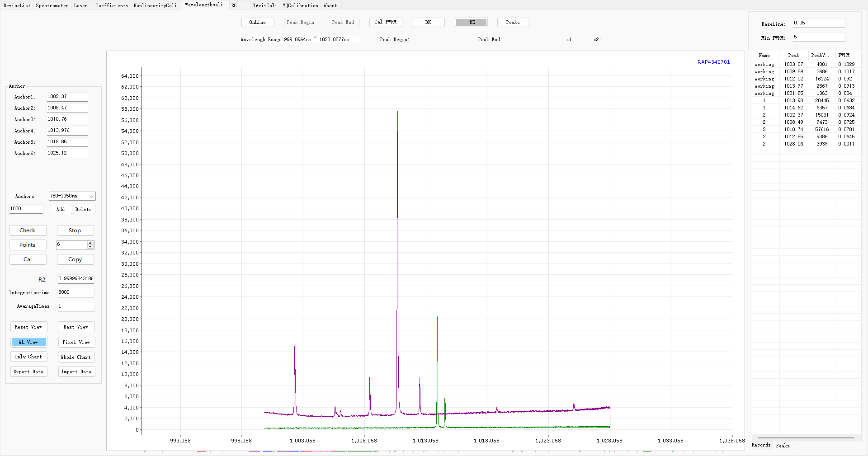The image size is (868, 456).
Task: Click the Cal FWHM button
Action: coord(386,22)
